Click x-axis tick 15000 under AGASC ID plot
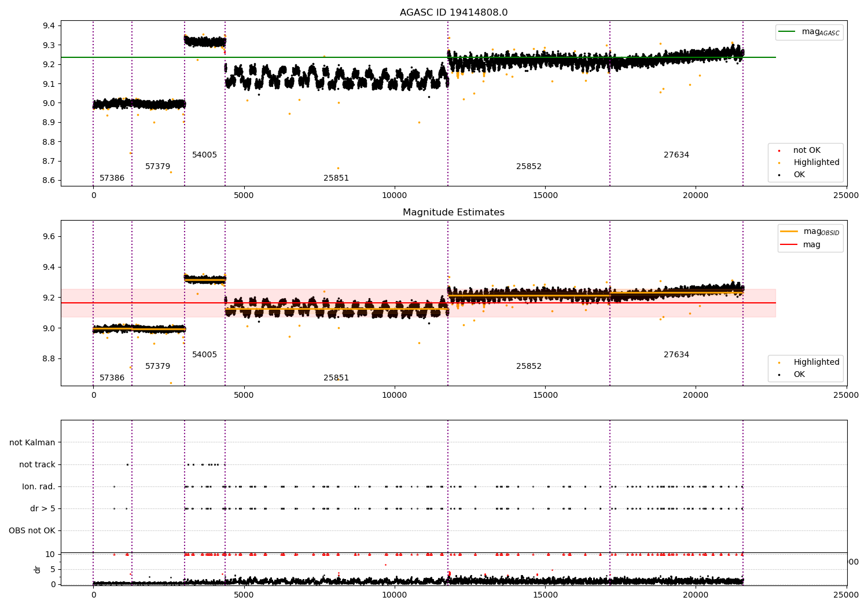This screenshot has height=608, width=868. pyautogui.click(x=545, y=196)
